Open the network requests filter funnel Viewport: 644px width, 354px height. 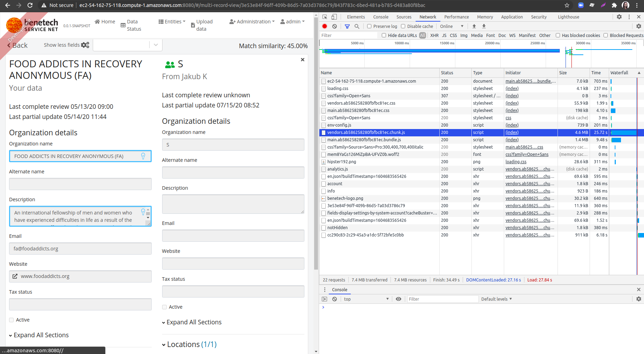pyautogui.click(x=347, y=26)
